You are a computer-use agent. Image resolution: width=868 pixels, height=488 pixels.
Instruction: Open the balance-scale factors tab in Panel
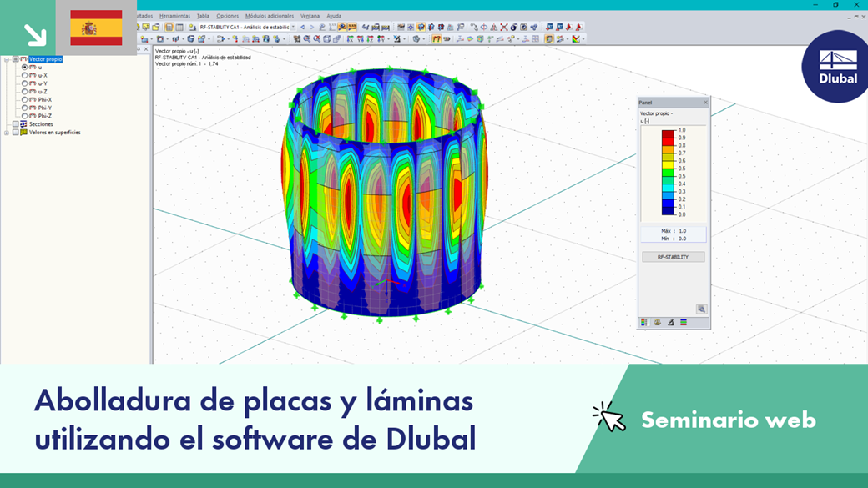coord(657,322)
